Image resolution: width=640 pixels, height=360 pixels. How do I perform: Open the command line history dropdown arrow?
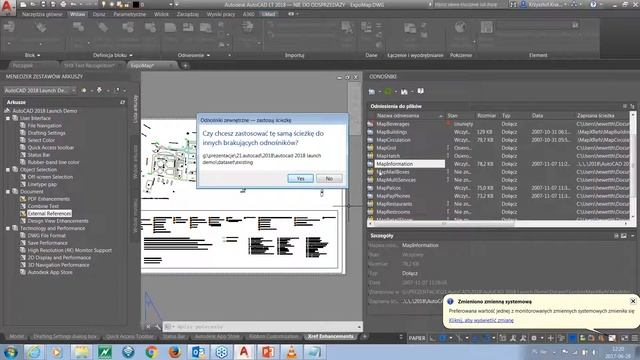(x=359, y=327)
